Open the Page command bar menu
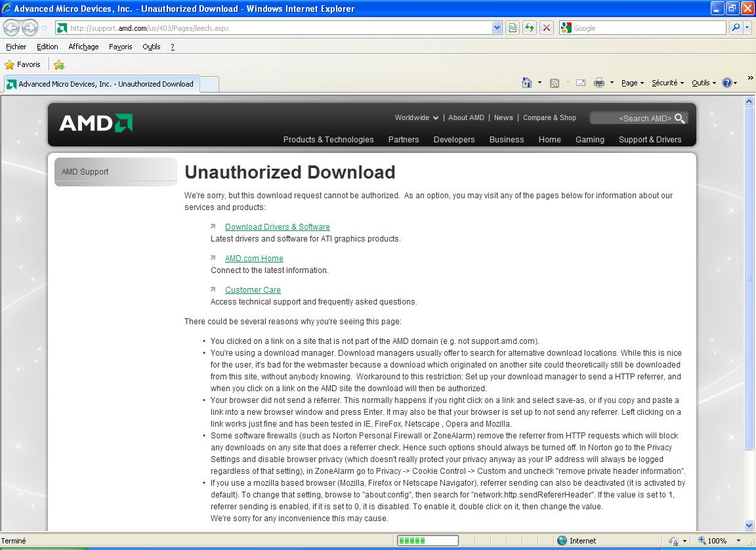 (x=633, y=83)
